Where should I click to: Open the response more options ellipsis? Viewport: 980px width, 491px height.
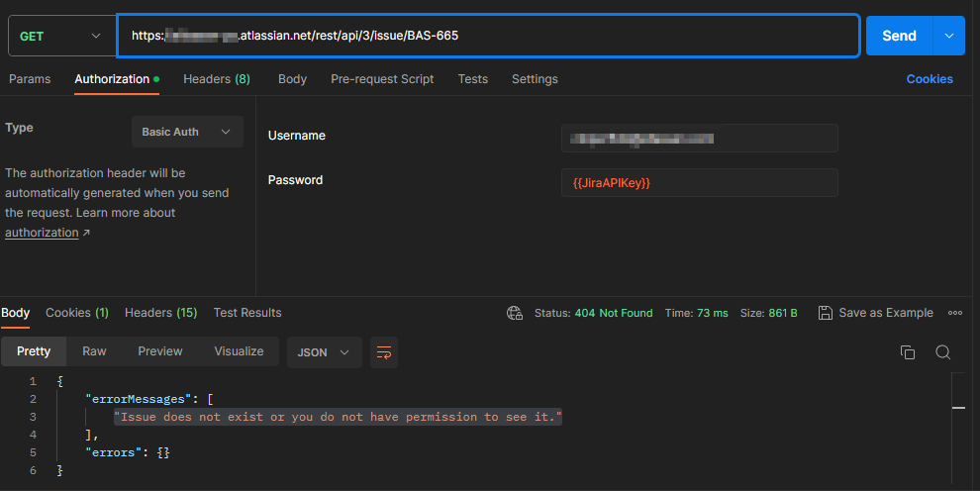coord(955,313)
